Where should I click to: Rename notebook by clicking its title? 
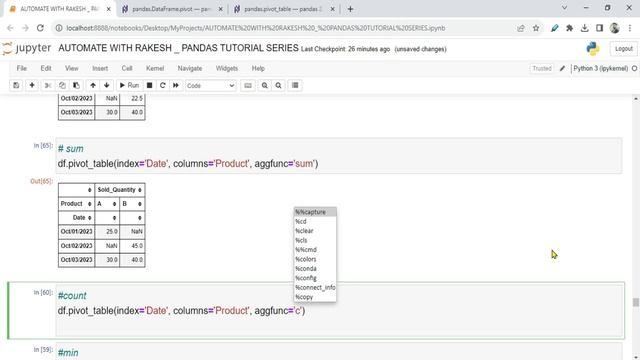178,48
